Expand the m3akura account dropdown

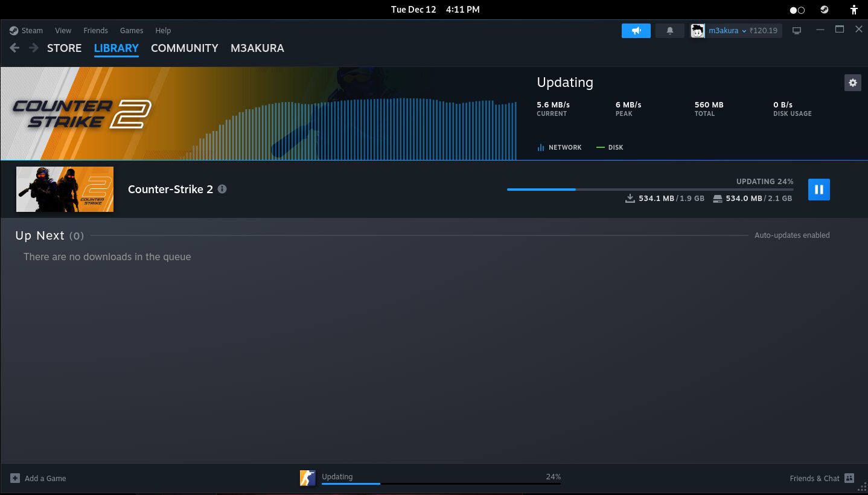[x=727, y=31]
